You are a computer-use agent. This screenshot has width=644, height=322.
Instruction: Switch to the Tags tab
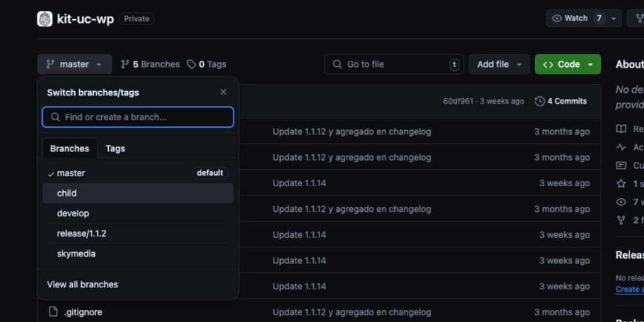115,148
